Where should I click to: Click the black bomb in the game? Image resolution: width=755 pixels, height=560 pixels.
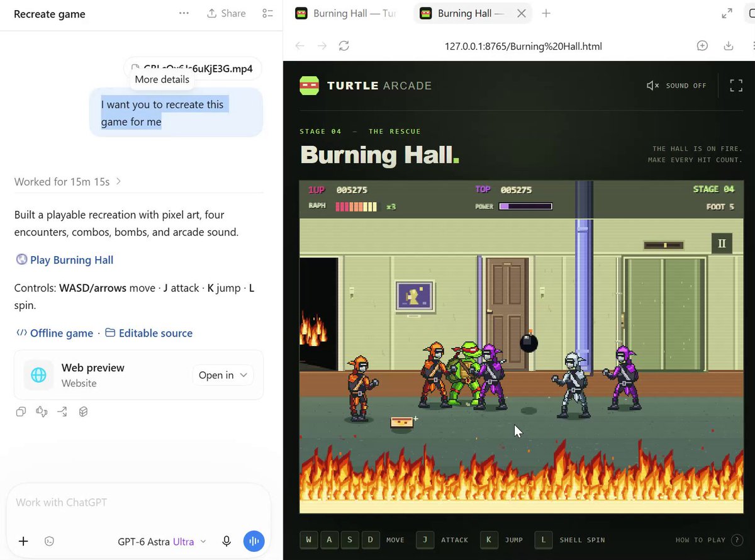(528, 341)
